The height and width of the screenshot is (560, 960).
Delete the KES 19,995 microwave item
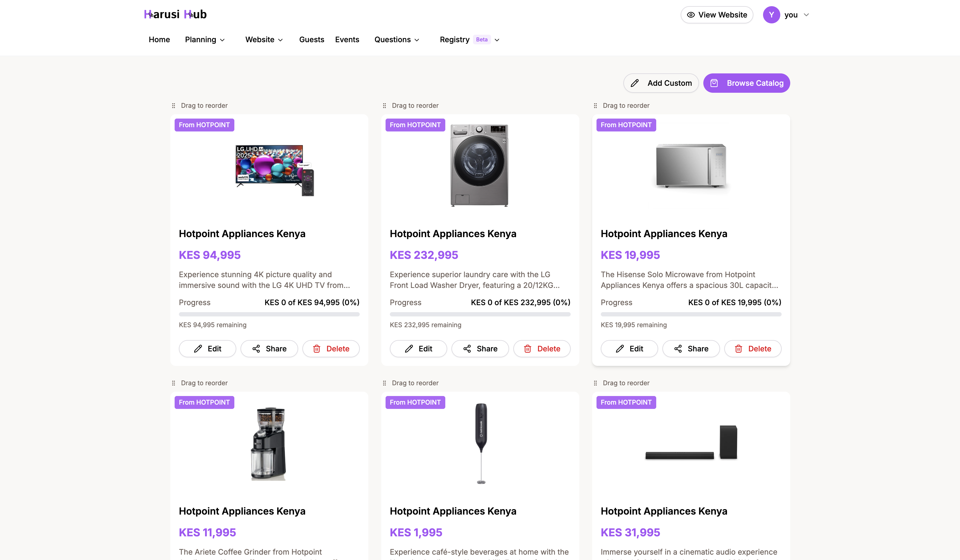753,349
